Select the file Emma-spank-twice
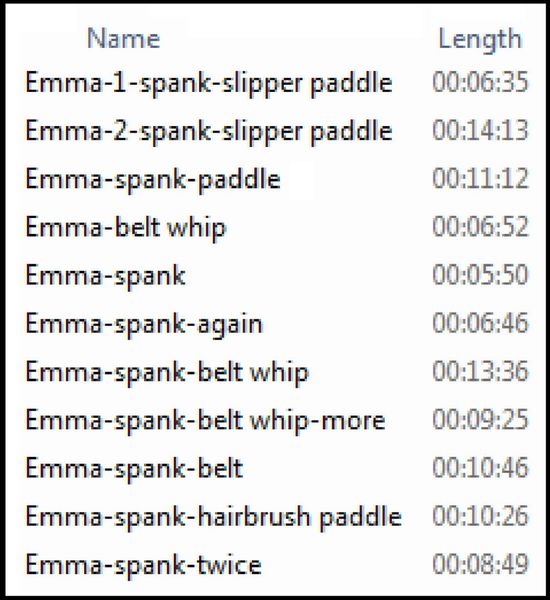This screenshot has height=600, width=550. 144,566
